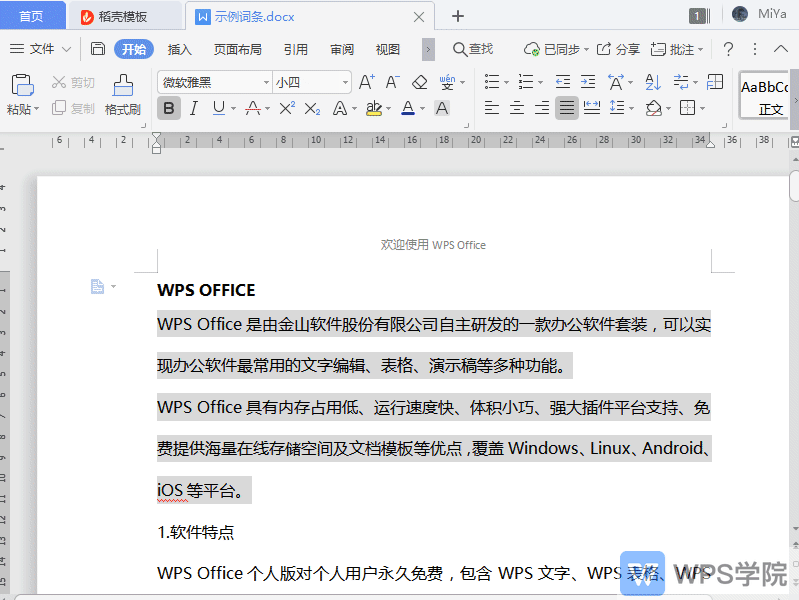The image size is (799, 600).
Task: Switch to the 开始 ribbon tab
Action: point(134,49)
